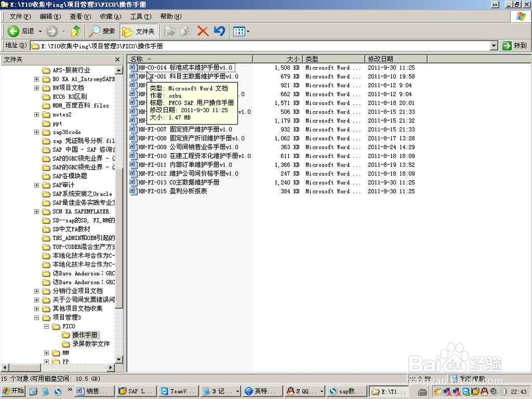This screenshot has height=399, width=532.
Task: Open the address bar dropdown arrow
Action: tap(494, 45)
